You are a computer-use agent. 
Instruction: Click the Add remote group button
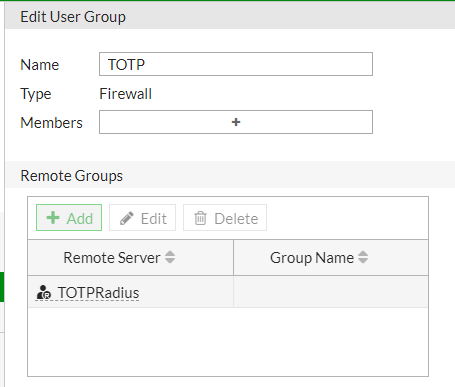[69, 218]
